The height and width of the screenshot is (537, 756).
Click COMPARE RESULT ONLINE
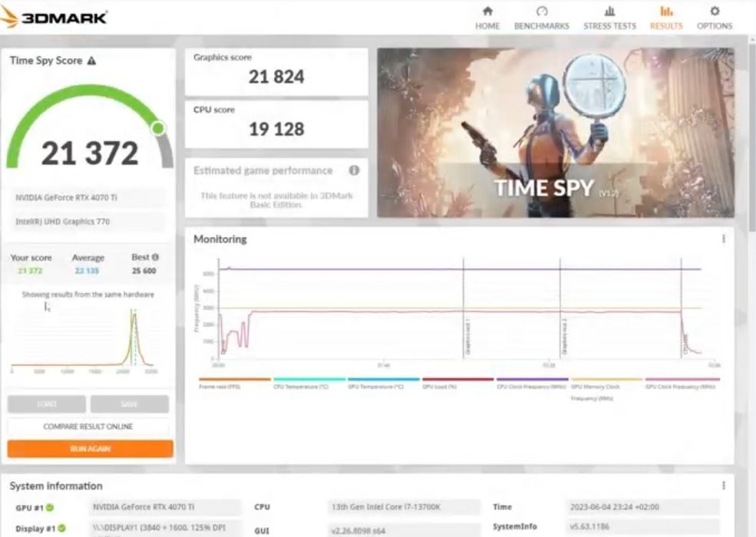(x=88, y=426)
